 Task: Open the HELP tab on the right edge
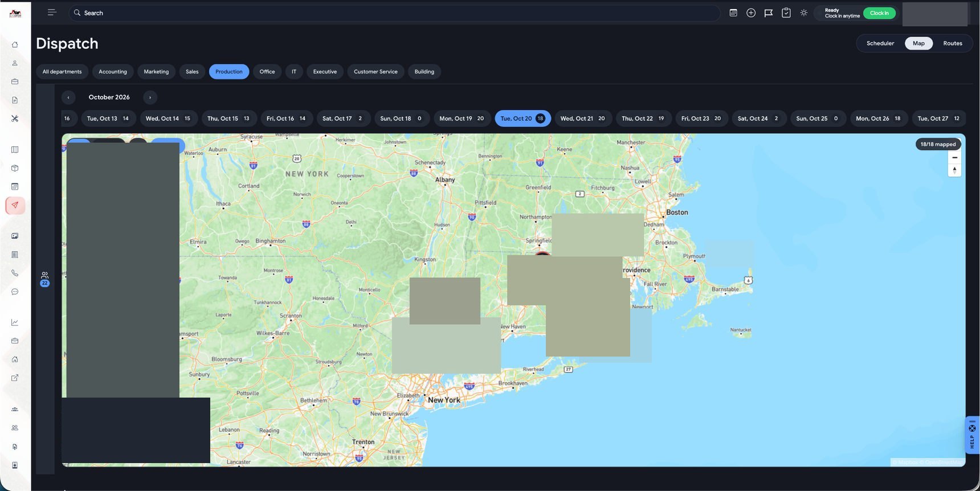point(972,435)
